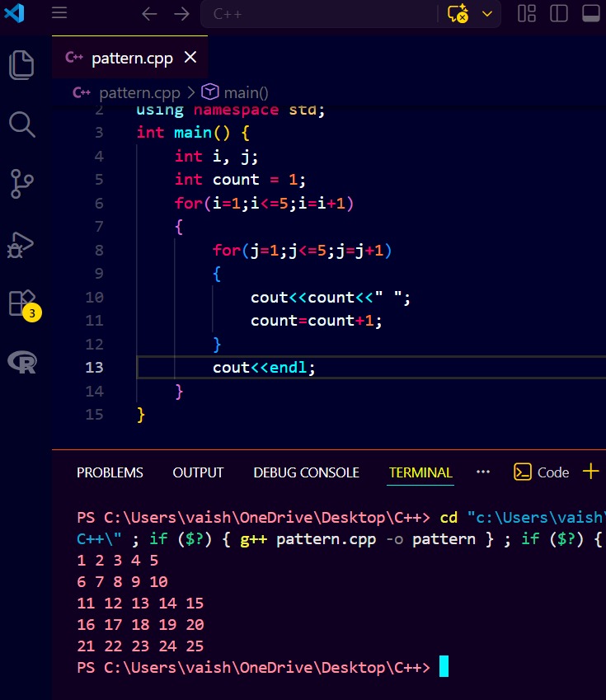The height and width of the screenshot is (700, 606).
Task: Click the inner for loop with j
Action: click(302, 251)
